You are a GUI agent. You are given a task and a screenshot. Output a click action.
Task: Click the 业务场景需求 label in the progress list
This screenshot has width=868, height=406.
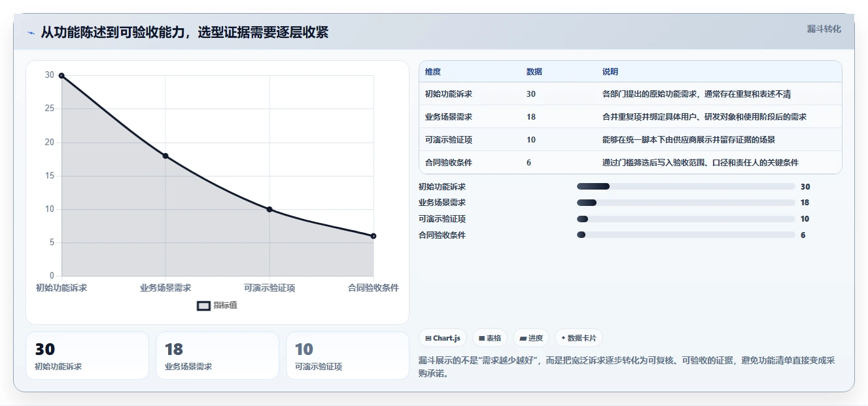442,203
